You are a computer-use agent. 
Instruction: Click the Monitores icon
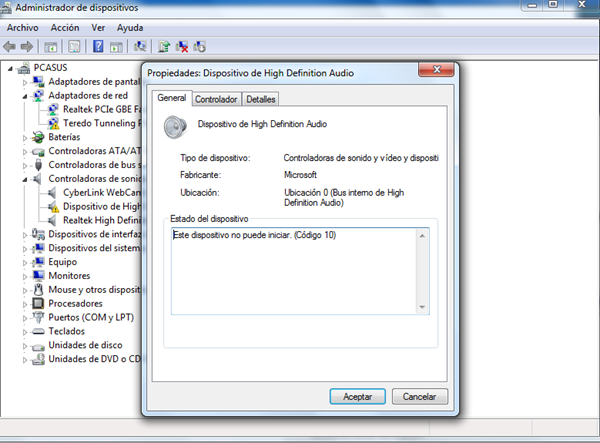click(x=38, y=275)
